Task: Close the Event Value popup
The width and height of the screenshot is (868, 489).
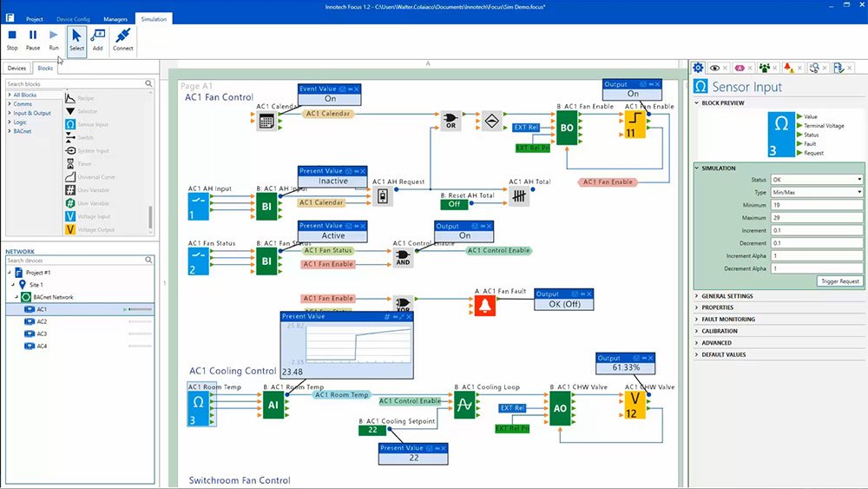Action: point(357,89)
